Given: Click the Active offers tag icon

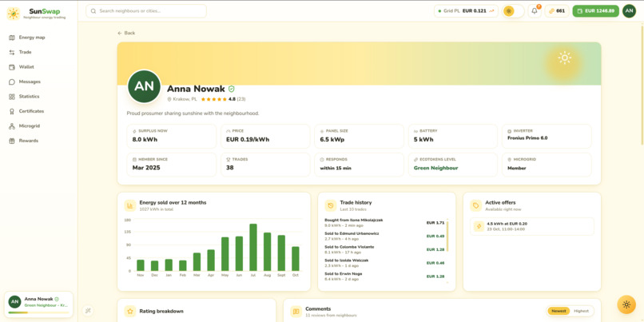Looking at the screenshot, I should (x=476, y=205).
